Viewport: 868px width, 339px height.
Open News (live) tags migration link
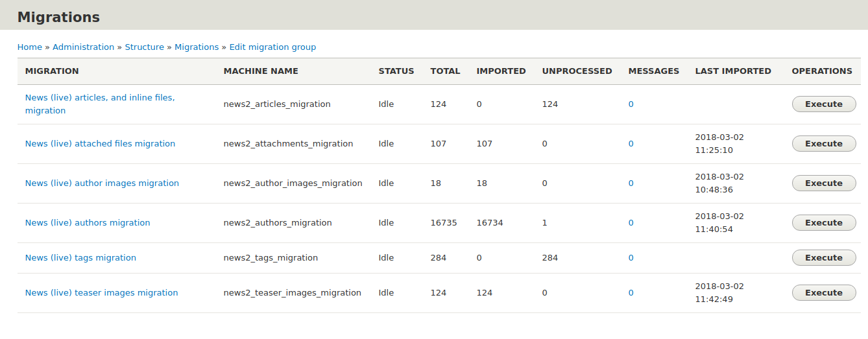tap(80, 258)
